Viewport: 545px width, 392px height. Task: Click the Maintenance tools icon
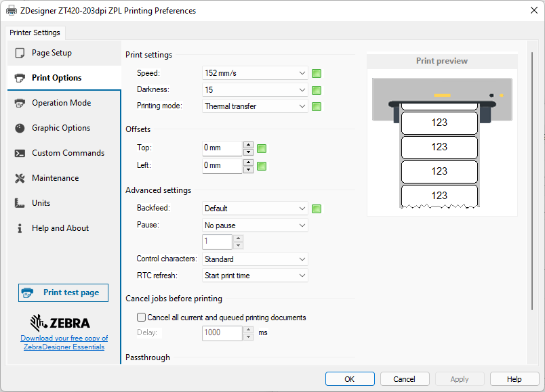[x=20, y=178]
